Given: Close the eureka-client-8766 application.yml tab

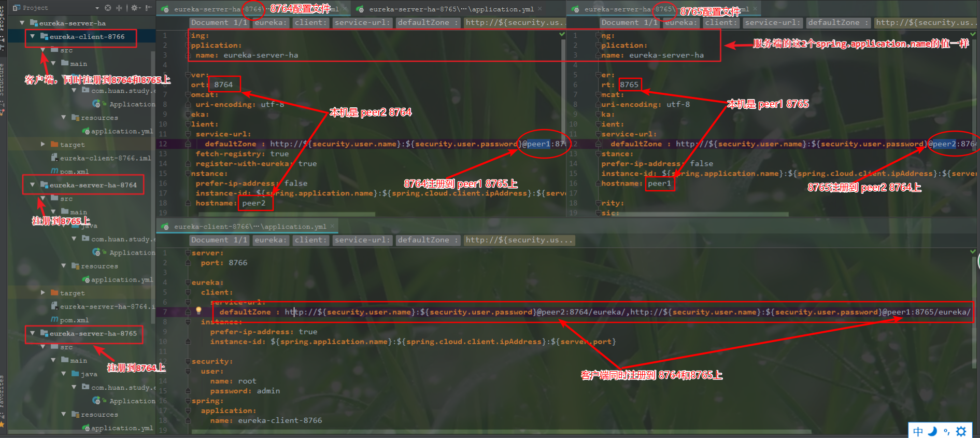Looking at the screenshot, I should 333,226.
